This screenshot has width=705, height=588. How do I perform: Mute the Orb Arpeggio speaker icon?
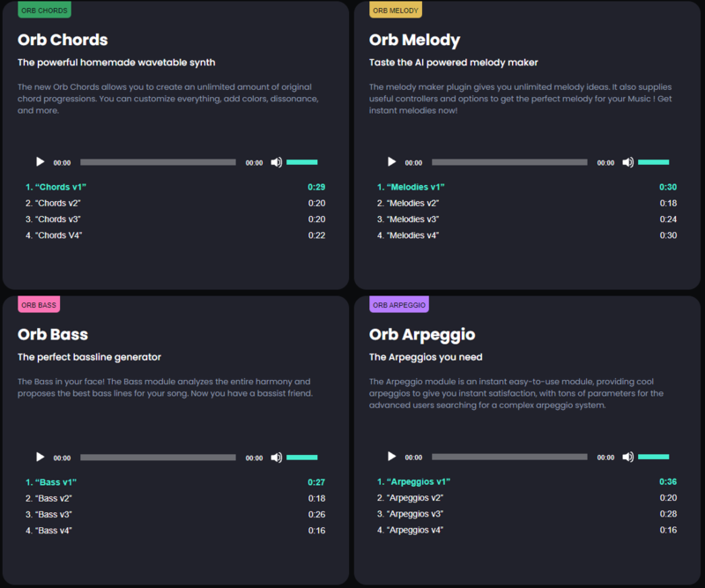tap(627, 457)
